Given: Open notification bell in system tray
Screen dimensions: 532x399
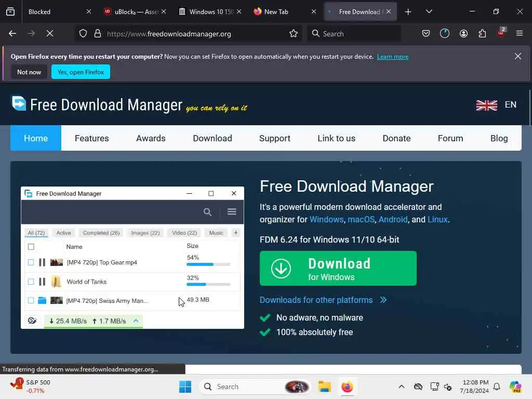Looking at the screenshot, I should pyautogui.click(x=497, y=387).
